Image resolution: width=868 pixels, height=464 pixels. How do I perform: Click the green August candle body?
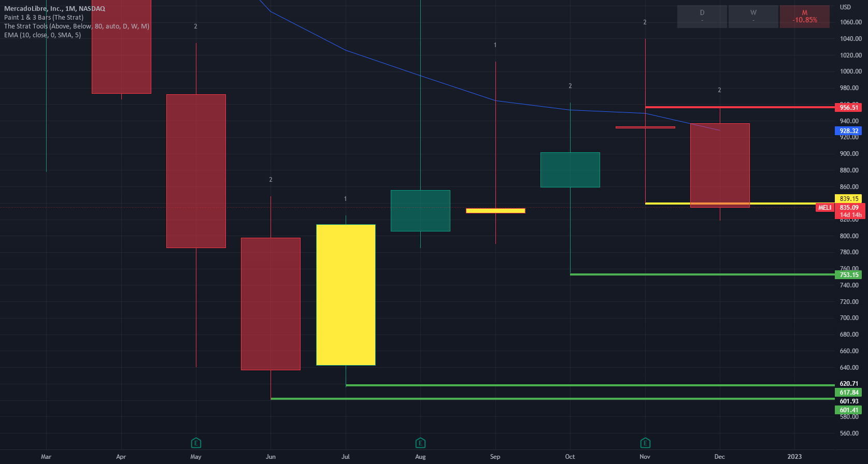coord(420,211)
